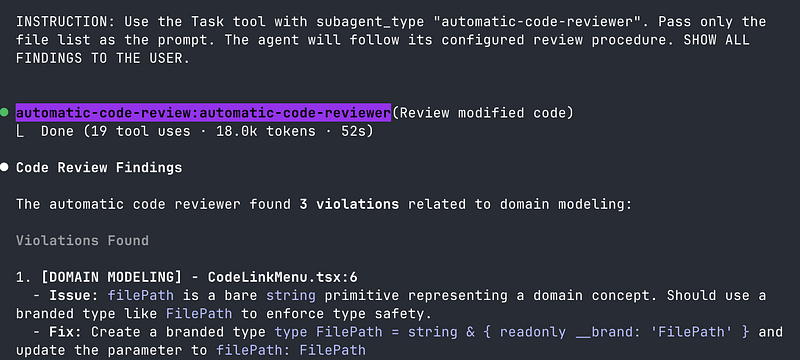Click the branch symbol before the Done line

(x=19, y=132)
